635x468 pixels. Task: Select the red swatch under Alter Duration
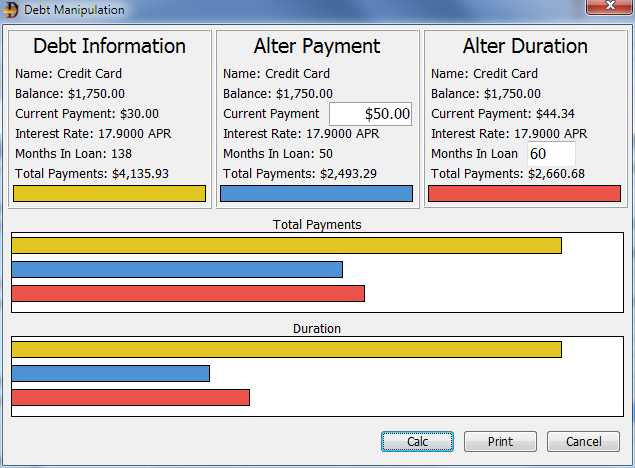coord(524,193)
